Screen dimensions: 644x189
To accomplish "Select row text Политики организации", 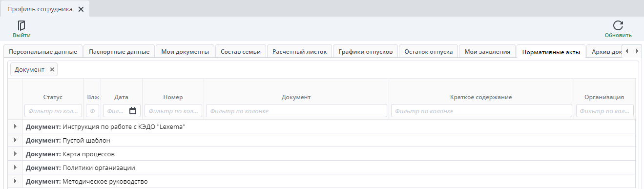I will [99, 168].
